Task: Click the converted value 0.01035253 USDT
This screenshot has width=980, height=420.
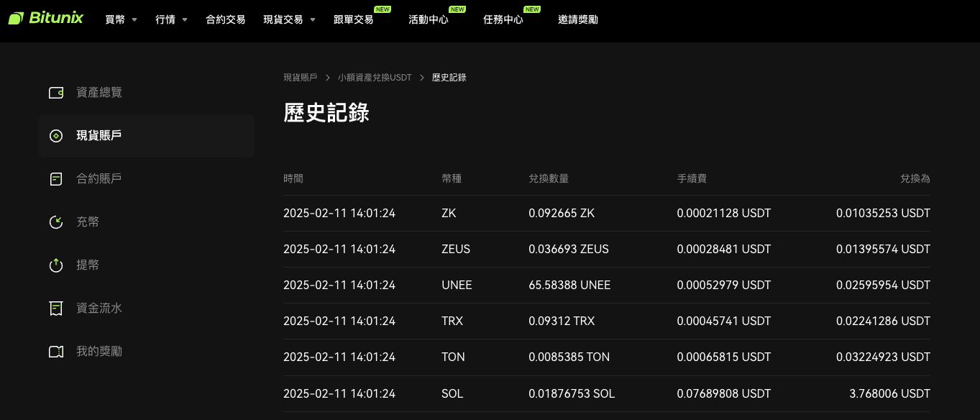Action: (x=883, y=214)
